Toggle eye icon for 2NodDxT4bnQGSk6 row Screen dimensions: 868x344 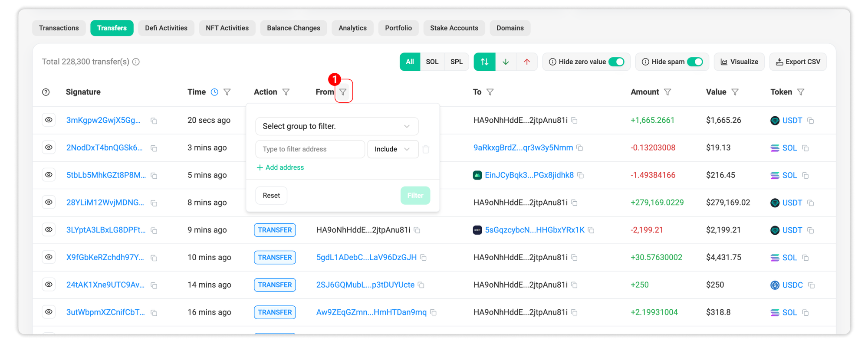[49, 147]
